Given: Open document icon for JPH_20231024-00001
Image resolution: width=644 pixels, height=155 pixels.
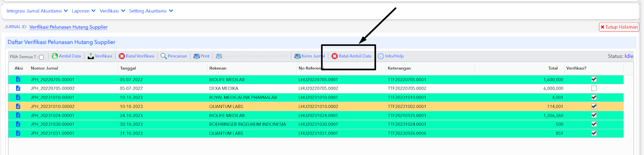Looking at the screenshot, I should pyautogui.click(x=18, y=115).
